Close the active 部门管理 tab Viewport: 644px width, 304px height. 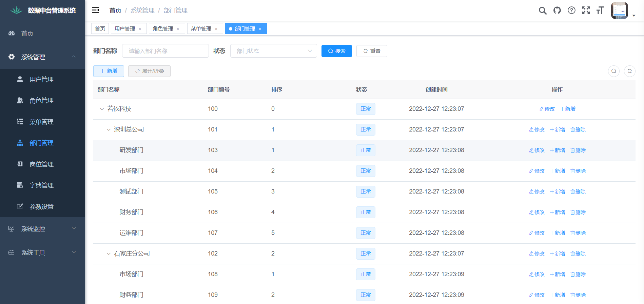click(260, 29)
